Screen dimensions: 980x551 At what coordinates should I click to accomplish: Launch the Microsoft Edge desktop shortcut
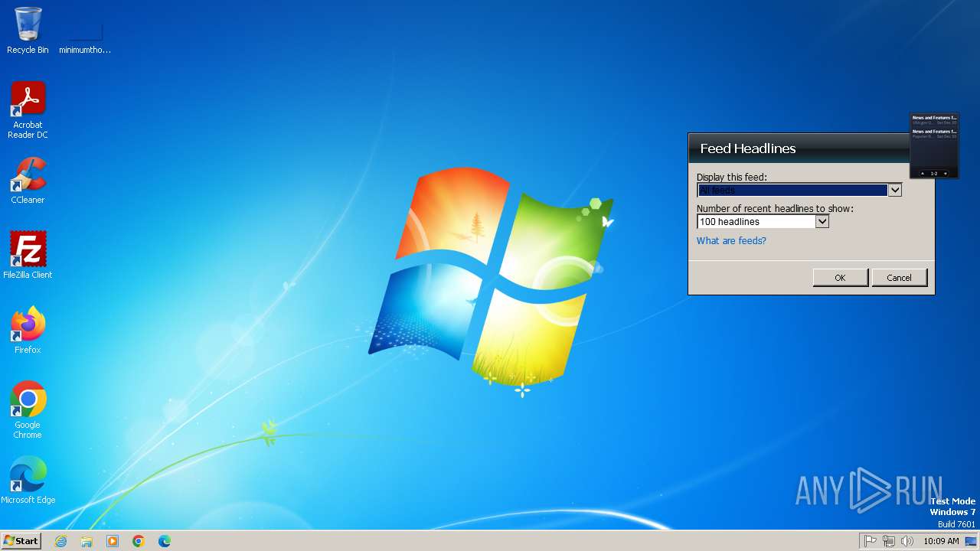[28, 481]
